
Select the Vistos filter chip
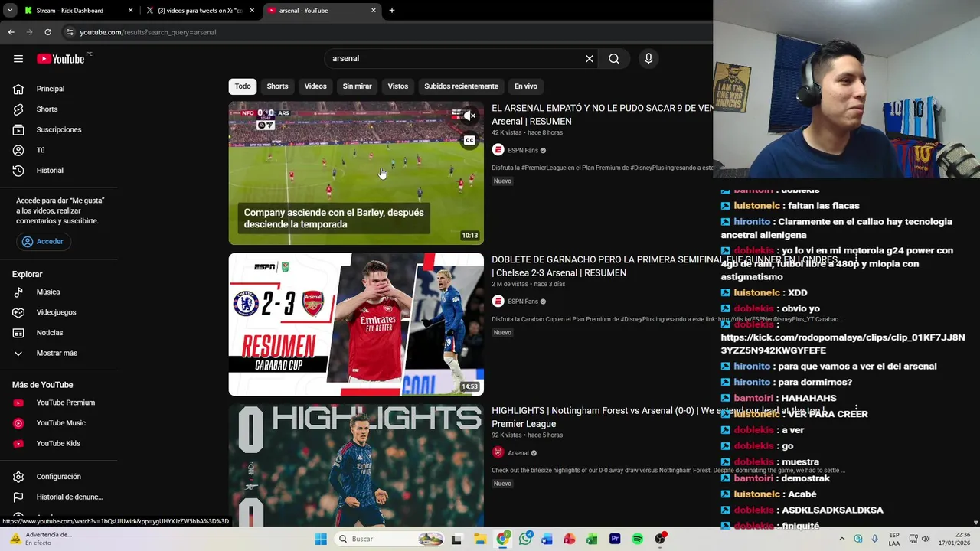tap(398, 86)
